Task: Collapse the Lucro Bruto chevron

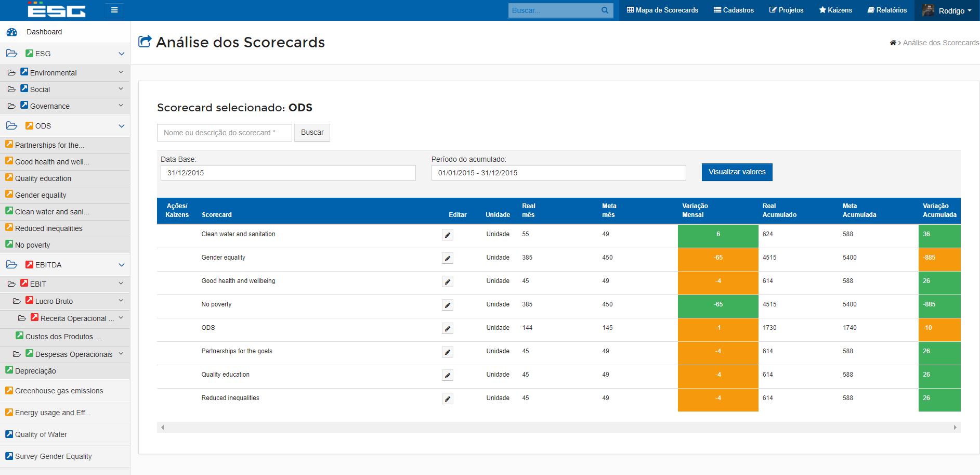Action: [121, 301]
